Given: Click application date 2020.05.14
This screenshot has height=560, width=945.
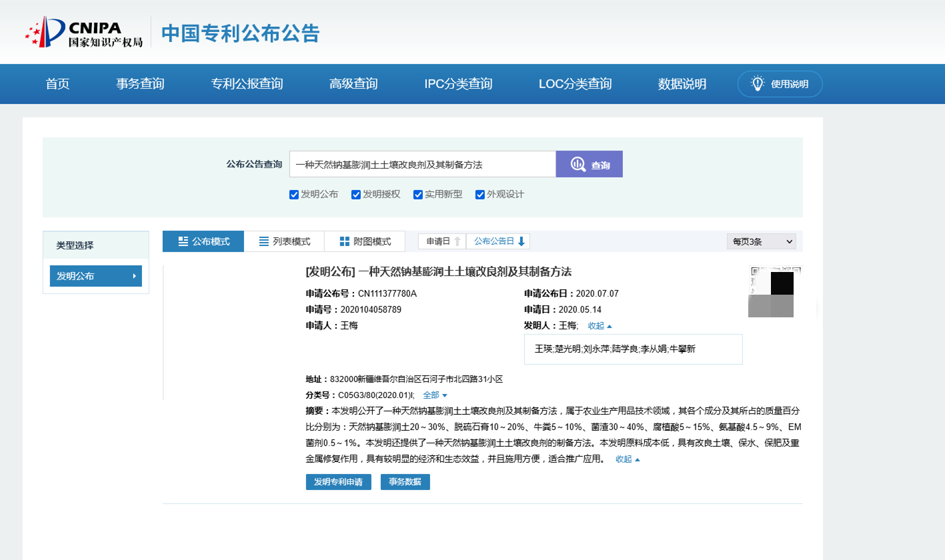Looking at the screenshot, I should pos(580,309).
